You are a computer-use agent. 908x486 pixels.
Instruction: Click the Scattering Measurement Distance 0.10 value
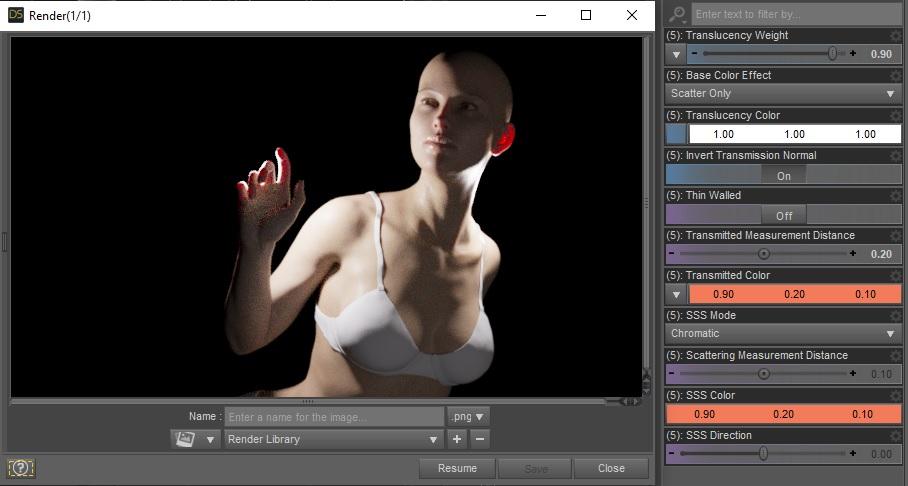[881, 374]
